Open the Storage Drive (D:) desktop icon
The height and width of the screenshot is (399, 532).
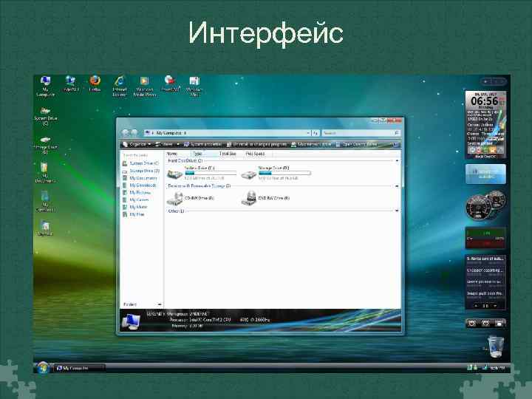pos(45,145)
